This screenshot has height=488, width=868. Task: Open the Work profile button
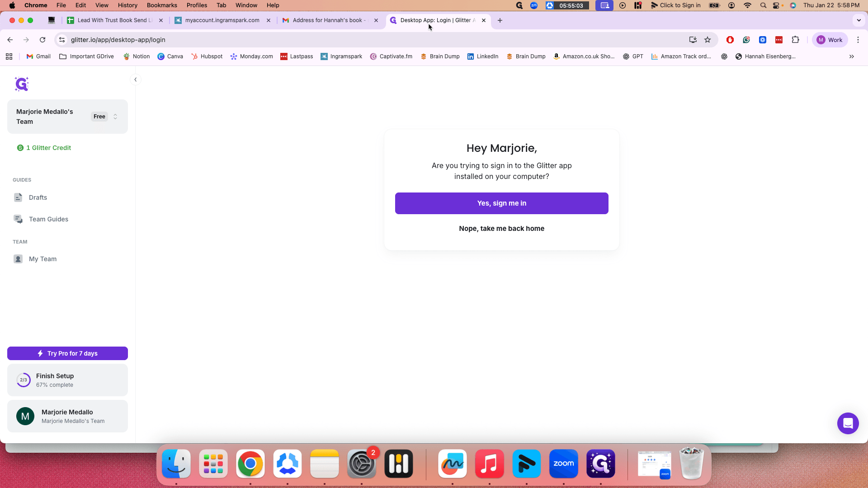click(830, 40)
